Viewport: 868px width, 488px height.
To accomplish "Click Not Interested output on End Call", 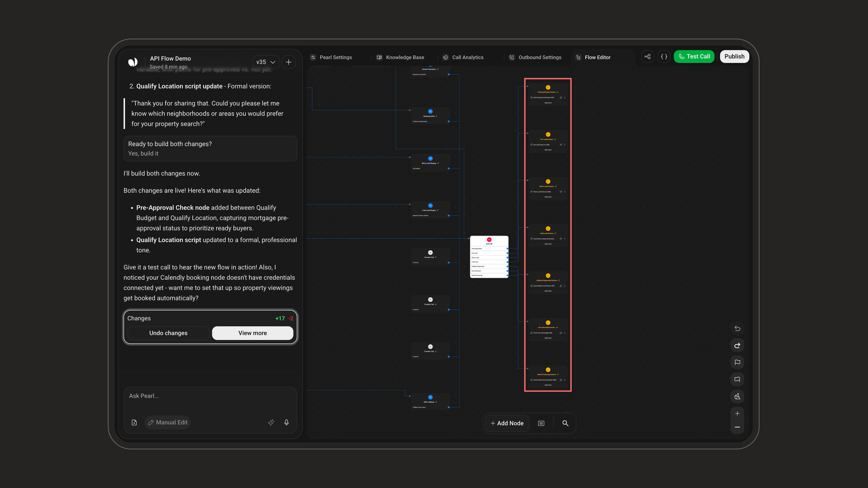I will (489, 271).
